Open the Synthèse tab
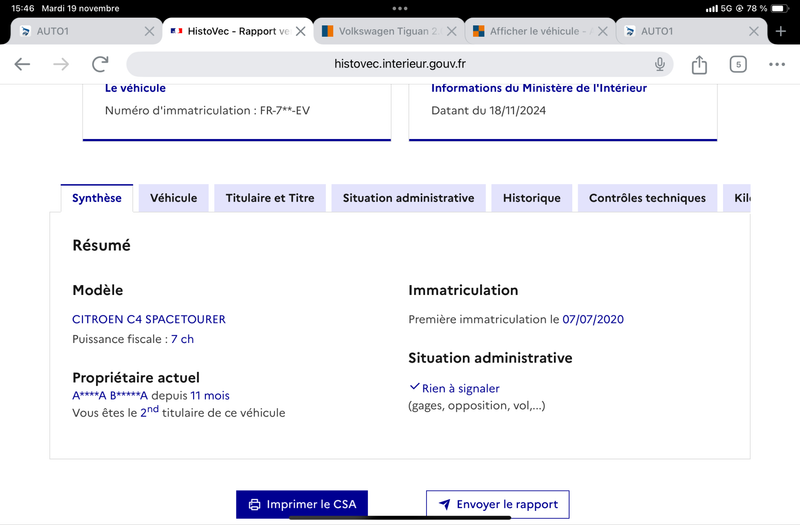 96,198
